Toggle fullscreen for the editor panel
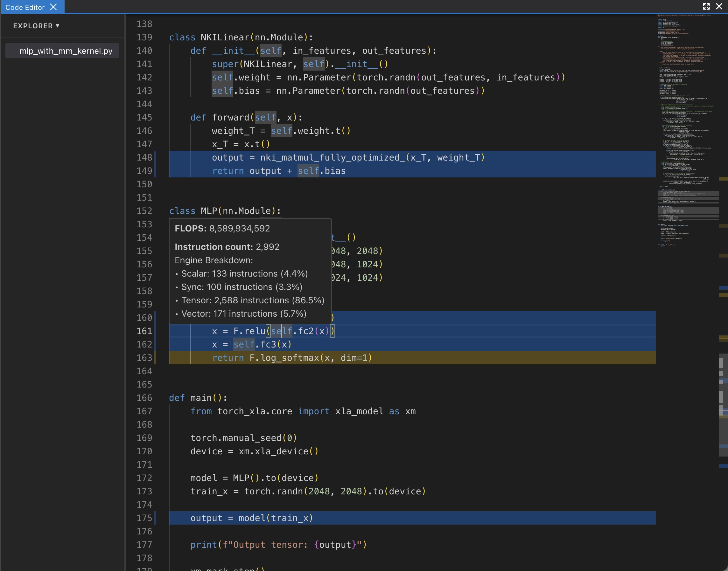This screenshot has height=571, width=728. click(706, 6)
